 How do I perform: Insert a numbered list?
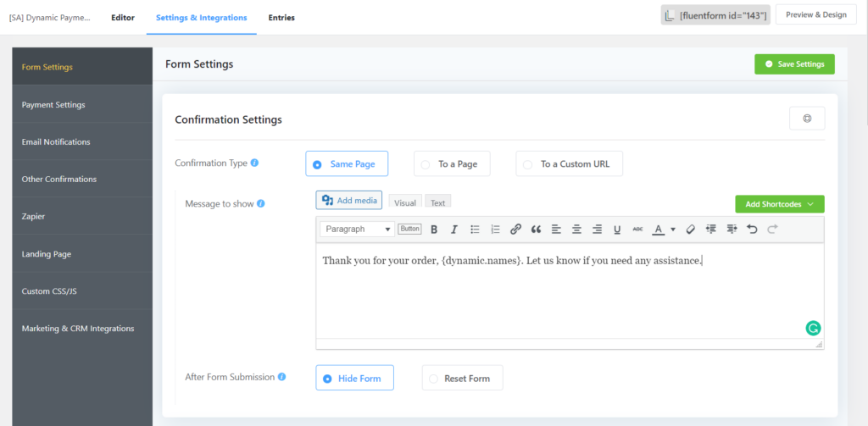pyautogui.click(x=495, y=229)
